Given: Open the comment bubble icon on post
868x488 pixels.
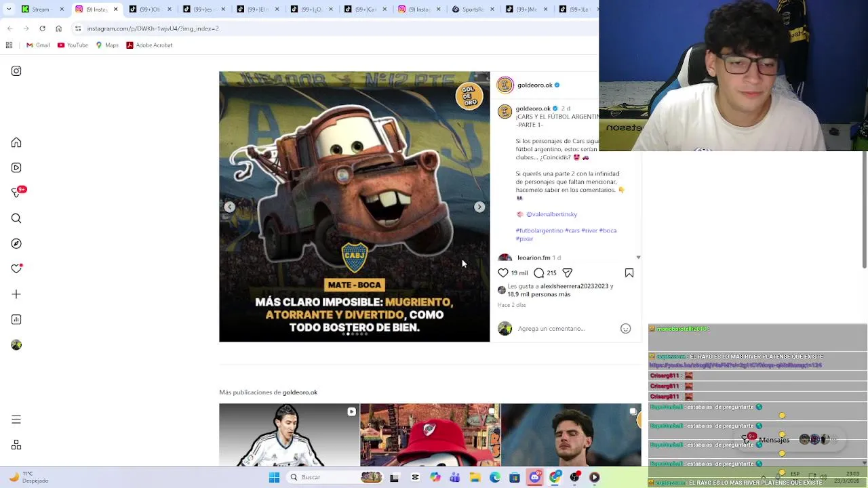Looking at the screenshot, I should (x=538, y=273).
